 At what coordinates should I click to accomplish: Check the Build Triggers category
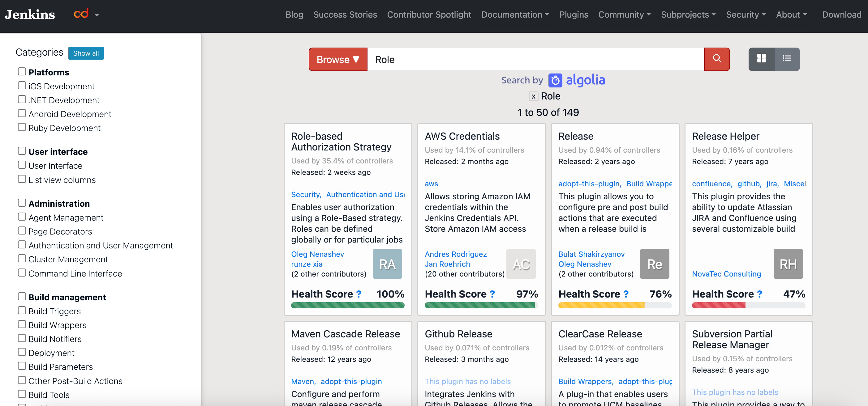click(22, 311)
